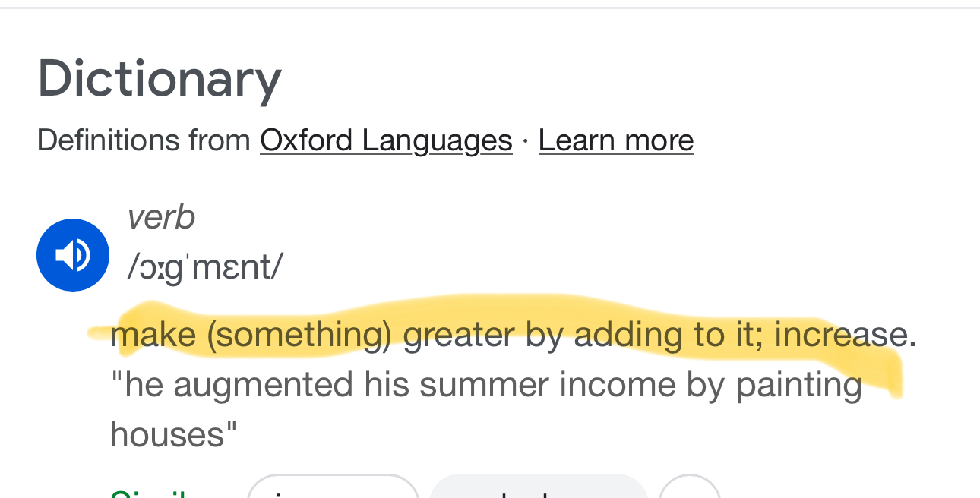The height and width of the screenshot is (498, 980).
Task: Click the small round chip after synonyms
Action: click(690, 489)
